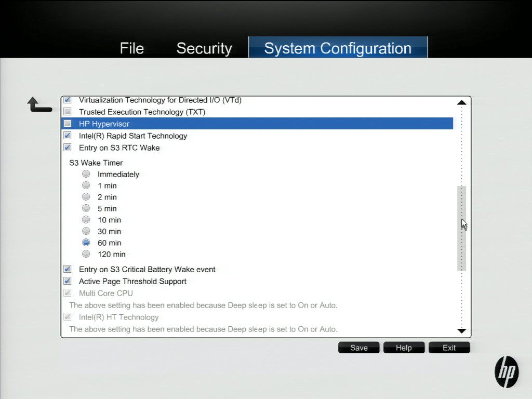Click the scroll down arrow
Viewport: 532px width, 399px height.
click(x=461, y=331)
